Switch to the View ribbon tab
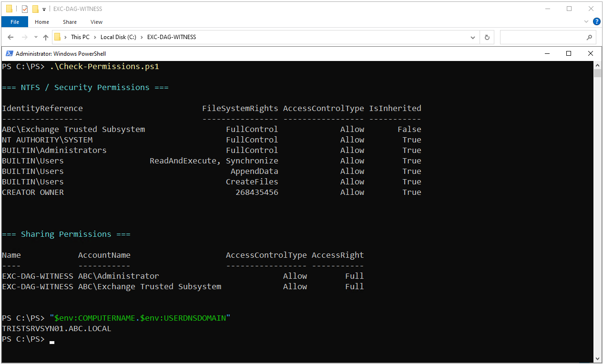This screenshot has height=364, width=603. pyautogui.click(x=97, y=22)
